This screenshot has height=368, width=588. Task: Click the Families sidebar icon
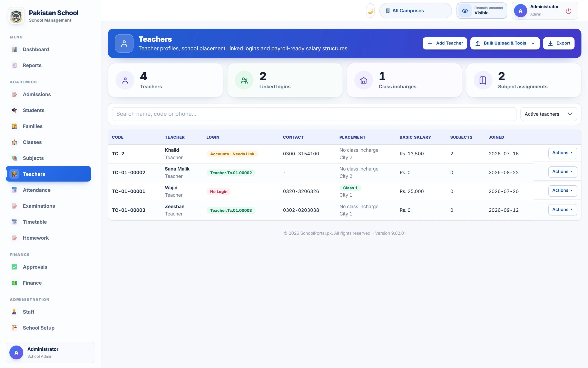click(x=14, y=126)
